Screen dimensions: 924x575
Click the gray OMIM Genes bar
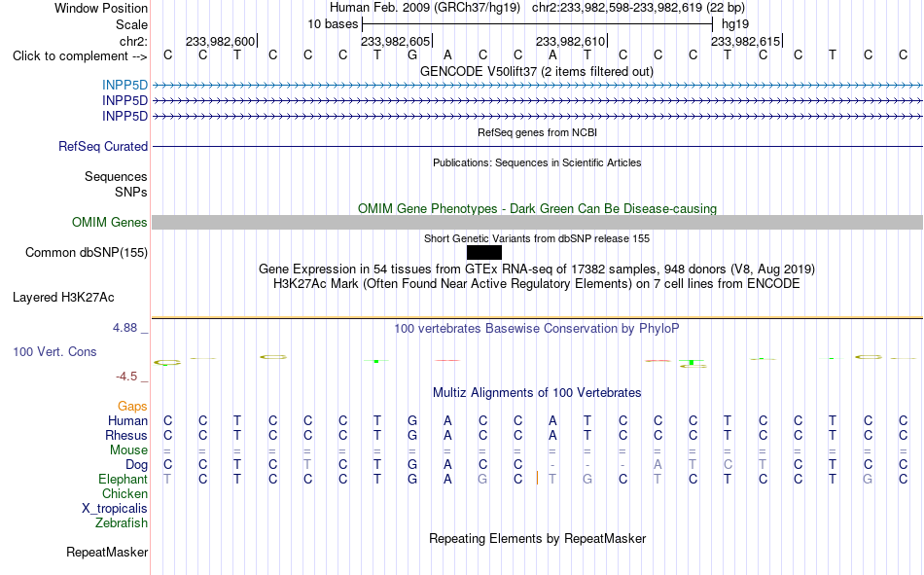click(538, 223)
